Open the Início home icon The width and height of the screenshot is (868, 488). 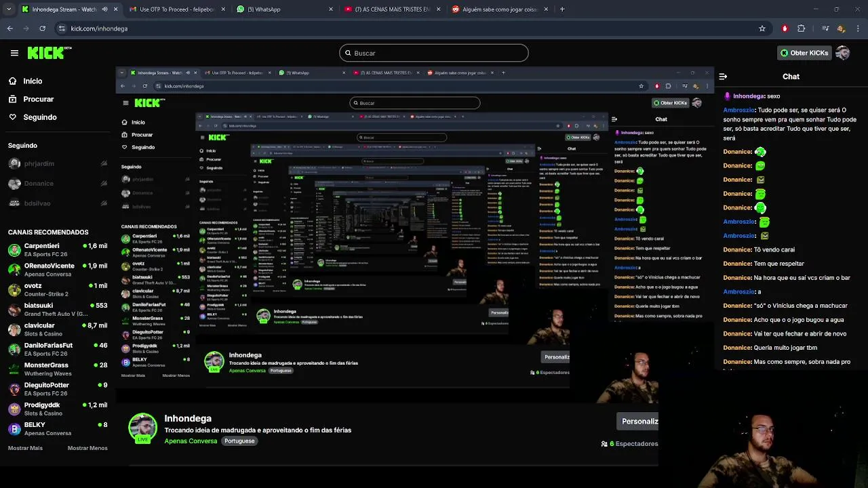coord(12,81)
